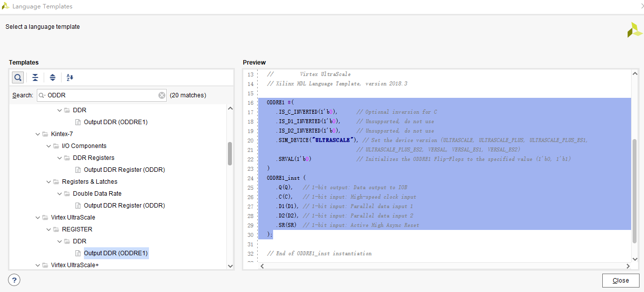This screenshot has width=644, height=292.
Task: Click End of ODDRE1_inst instantiation comment
Action: click(319, 253)
